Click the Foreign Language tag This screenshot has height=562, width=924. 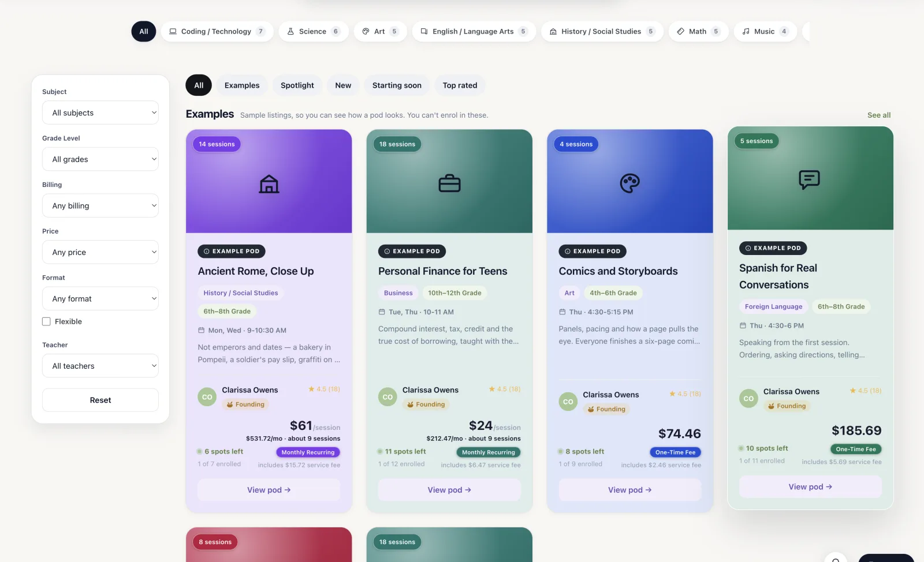click(774, 306)
